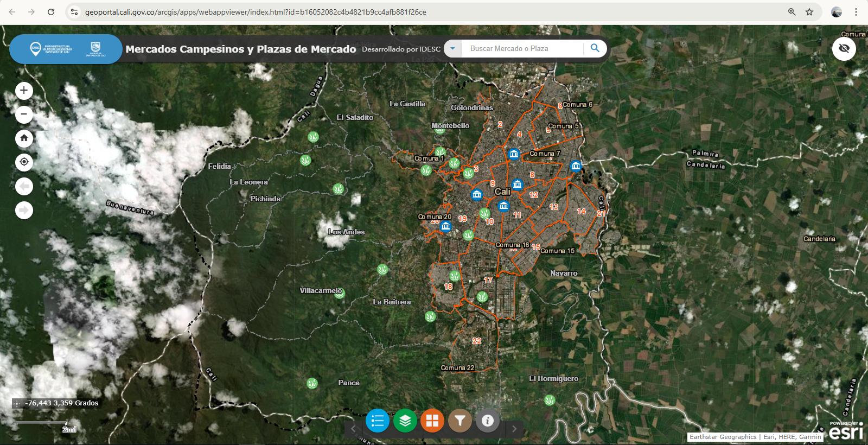The width and height of the screenshot is (868, 445).
Task: Zoom out of the map
Action: click(x=24, y=115)
